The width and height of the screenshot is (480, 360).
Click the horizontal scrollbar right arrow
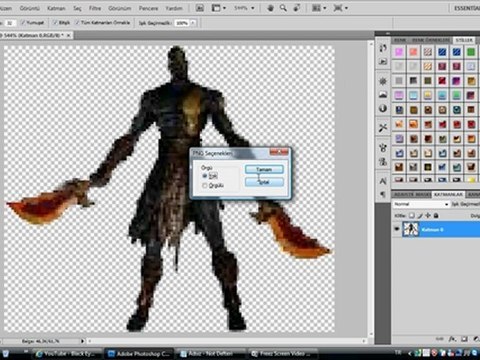click(x=365, y=341)
